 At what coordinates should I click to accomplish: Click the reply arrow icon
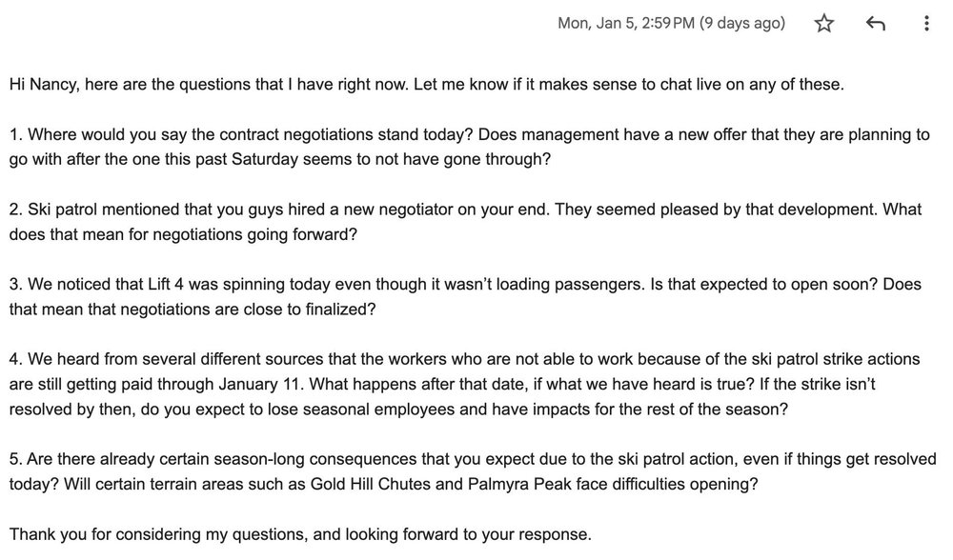(x=875, y=25)
